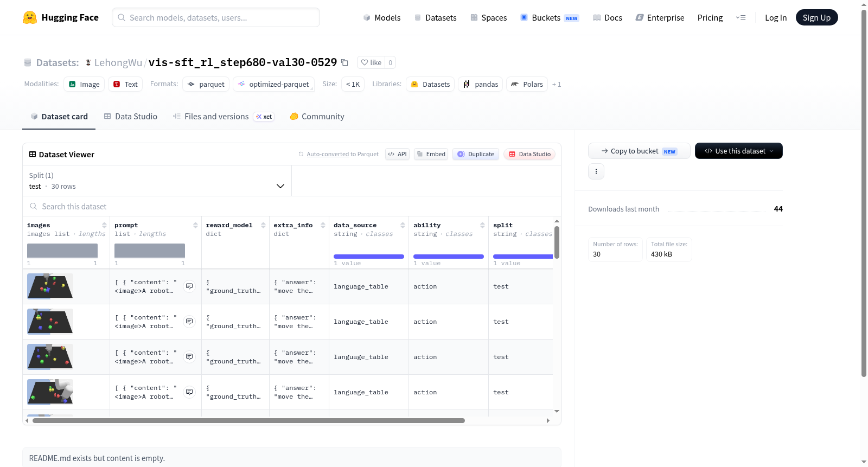Sort the data_source column
The height and width of the screenshot is (467, 868).
pos(403,225)
